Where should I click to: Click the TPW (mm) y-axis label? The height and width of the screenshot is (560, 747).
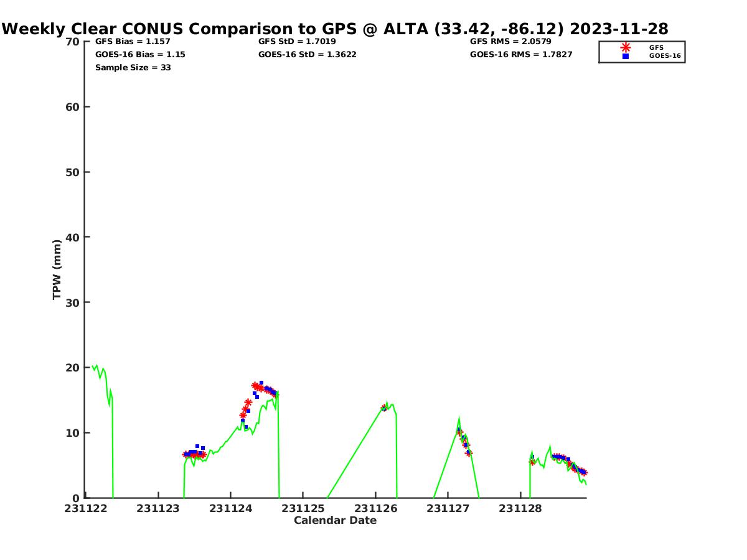pos(57,269)
